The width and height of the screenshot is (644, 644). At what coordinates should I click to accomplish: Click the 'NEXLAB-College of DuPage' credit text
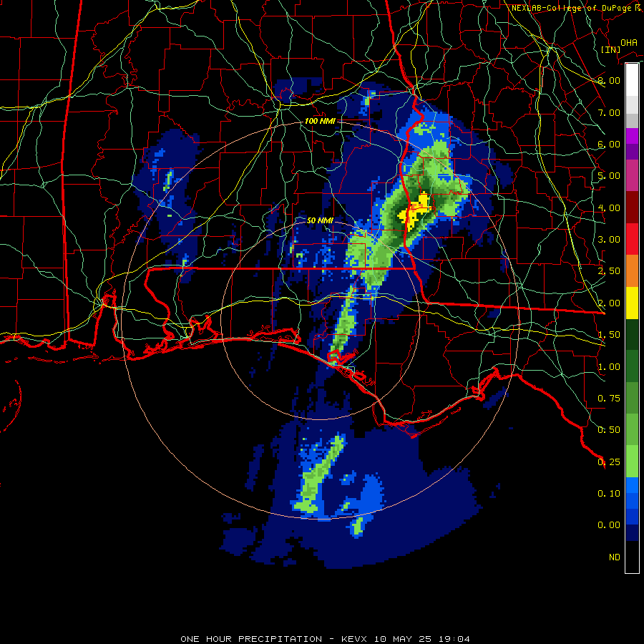[x=571, y=8]
